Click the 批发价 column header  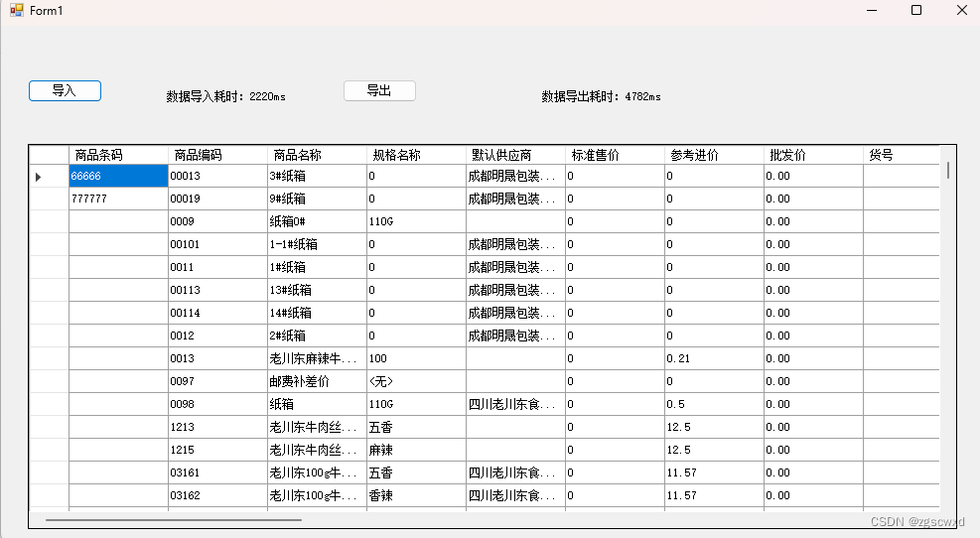pos(814,155)
